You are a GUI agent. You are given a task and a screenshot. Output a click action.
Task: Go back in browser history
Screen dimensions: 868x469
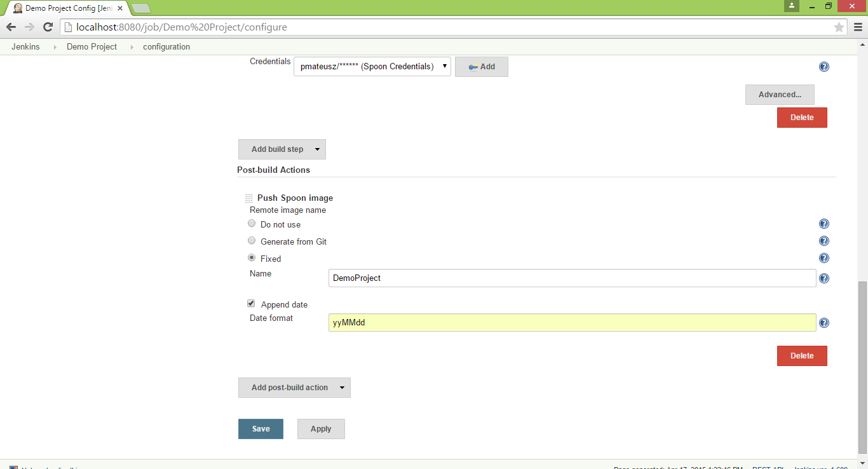[x=11, y=27]
